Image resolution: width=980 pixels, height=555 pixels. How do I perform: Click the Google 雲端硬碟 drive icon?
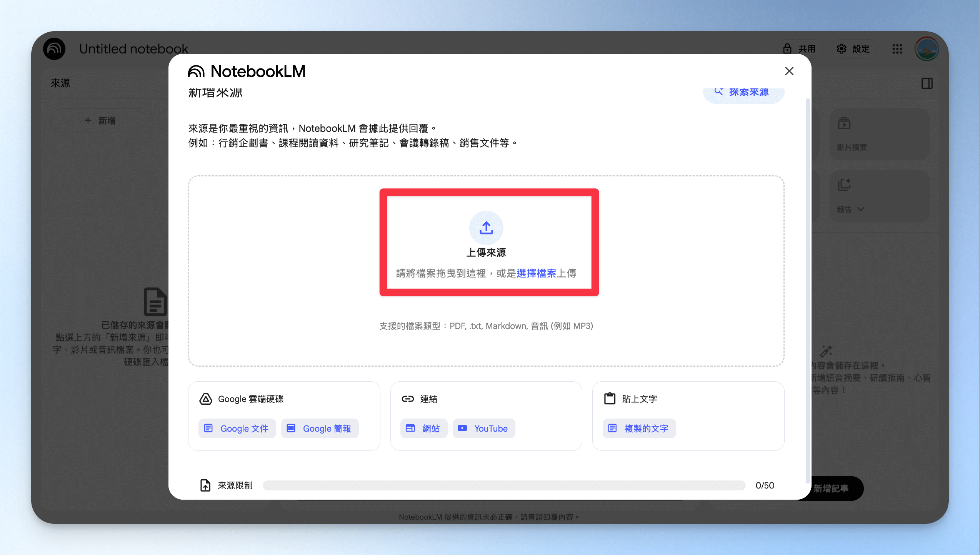tap(206, 399)
